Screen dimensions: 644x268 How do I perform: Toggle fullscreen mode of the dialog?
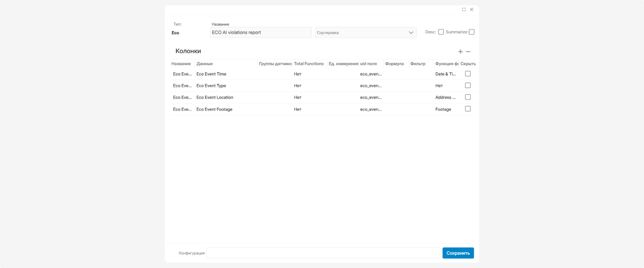point(464,10)
